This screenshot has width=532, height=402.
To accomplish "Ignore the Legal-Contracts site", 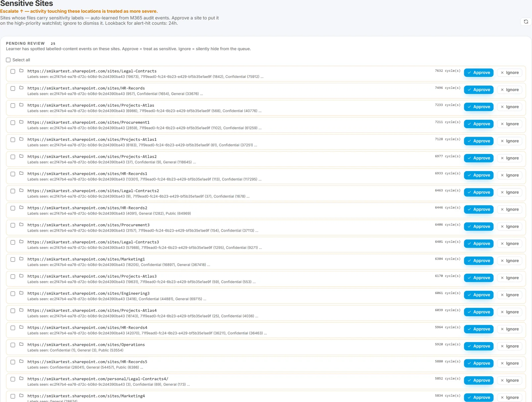I will point(509,73).
